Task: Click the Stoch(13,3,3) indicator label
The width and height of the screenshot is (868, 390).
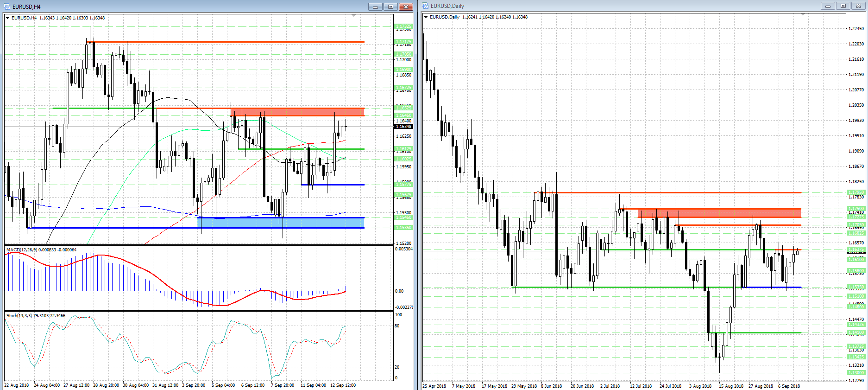Action: point(36,316)
